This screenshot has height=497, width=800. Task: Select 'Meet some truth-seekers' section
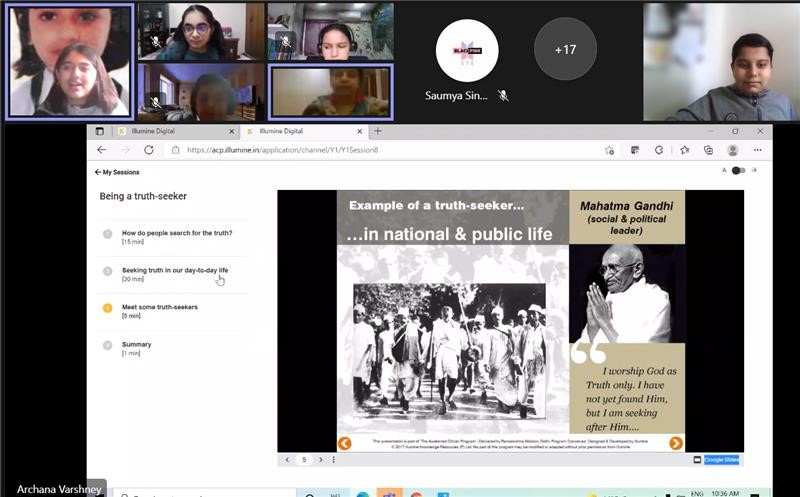tap(159, 307)
